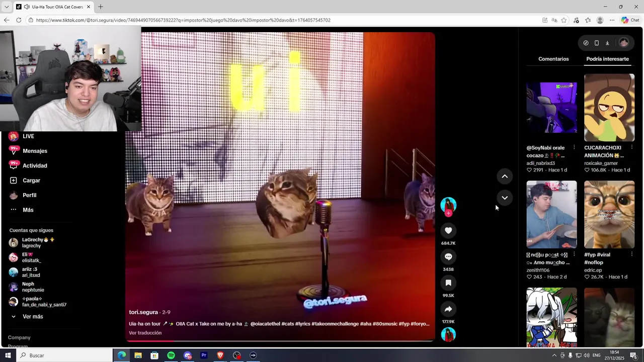Go to previous video with up chevron
Viewport: 644px width, 362px height.
coord(505,176)
